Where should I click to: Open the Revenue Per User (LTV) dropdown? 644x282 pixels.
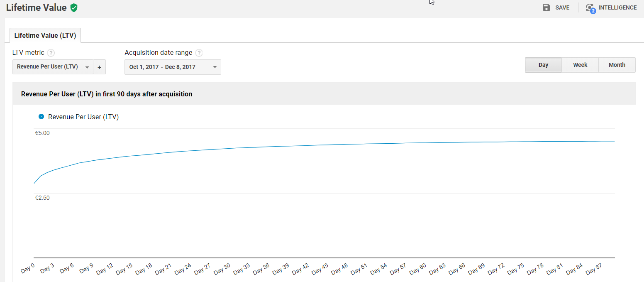coord(53,67)
